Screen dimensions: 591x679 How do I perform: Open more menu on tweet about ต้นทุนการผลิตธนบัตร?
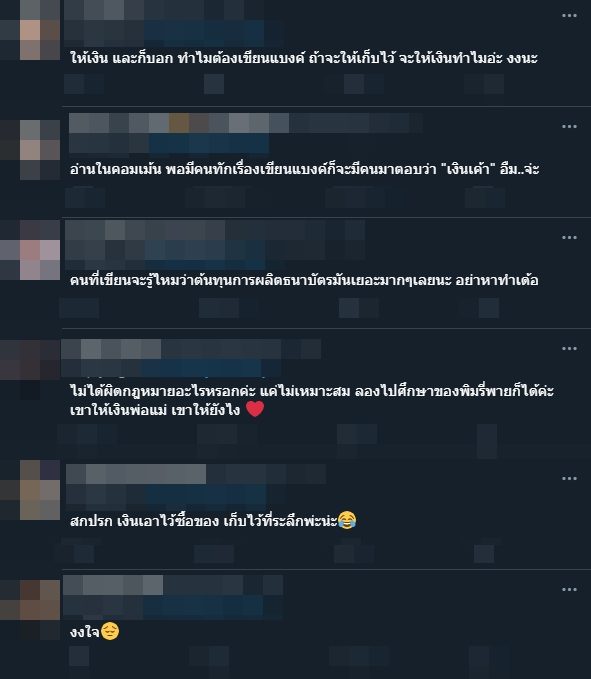click(x=569, y=237)
